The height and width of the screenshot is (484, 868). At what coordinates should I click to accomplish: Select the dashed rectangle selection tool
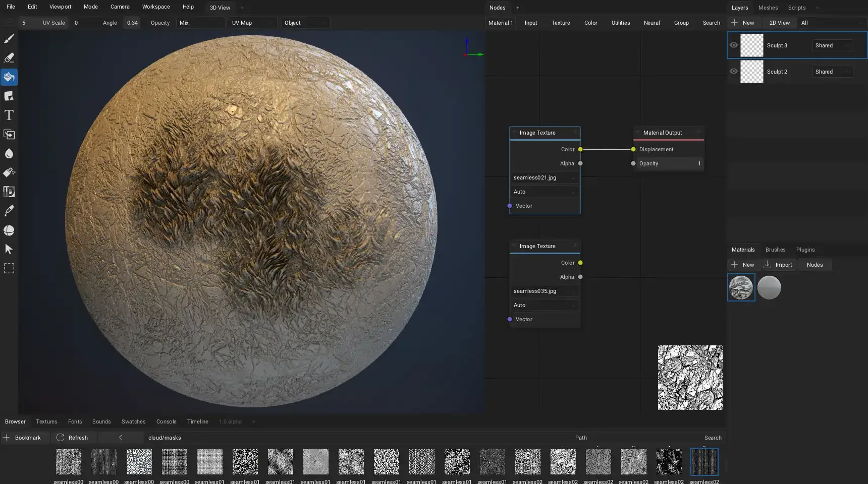click(x=9, y=269)
